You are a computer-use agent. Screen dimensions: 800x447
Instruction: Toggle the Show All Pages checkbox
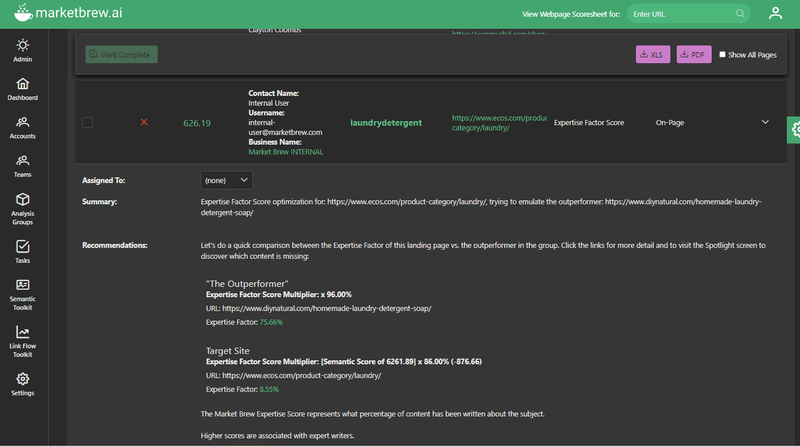(723, 55)
